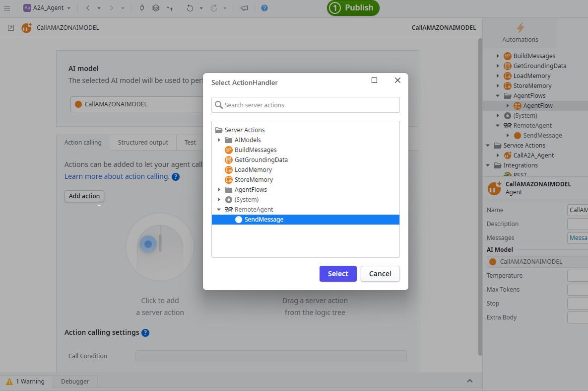The image size is (588, 391).
Task: Confirm with the Select button
Action: [x=338, y=274]
